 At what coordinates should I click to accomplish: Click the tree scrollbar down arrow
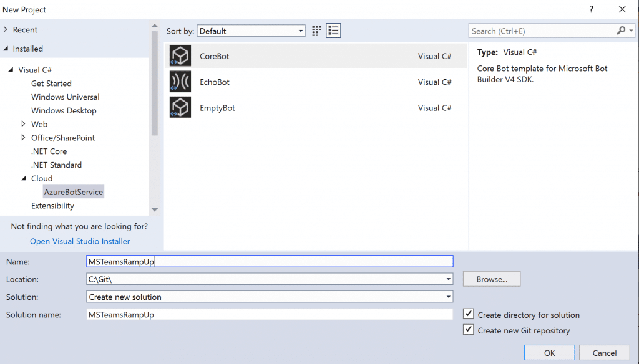[155, 209]
